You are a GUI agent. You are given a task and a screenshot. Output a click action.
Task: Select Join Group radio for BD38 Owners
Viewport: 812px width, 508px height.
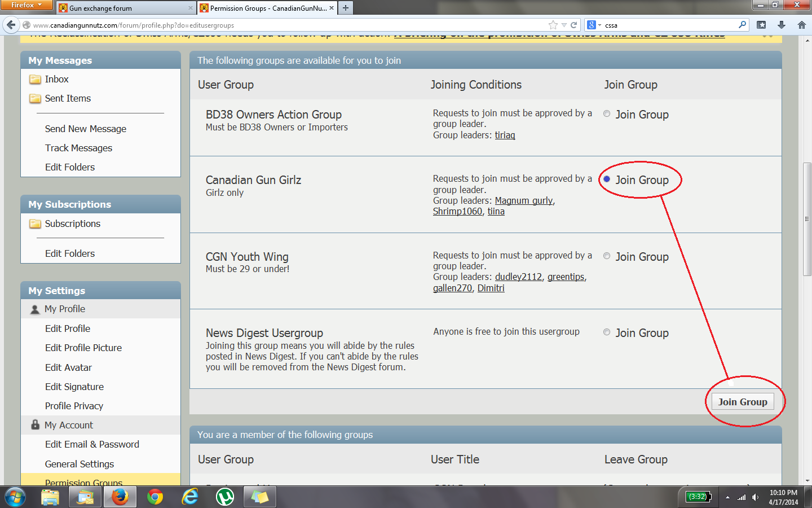click(x=607, y=113)
